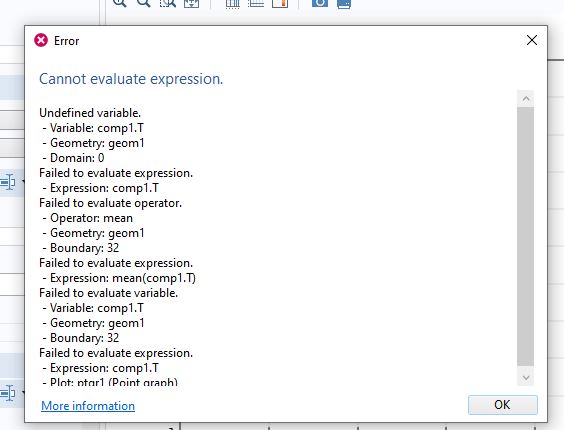Click the upper insert expression icon at left
The image size is (564, 430).
[x=8, y=182]
